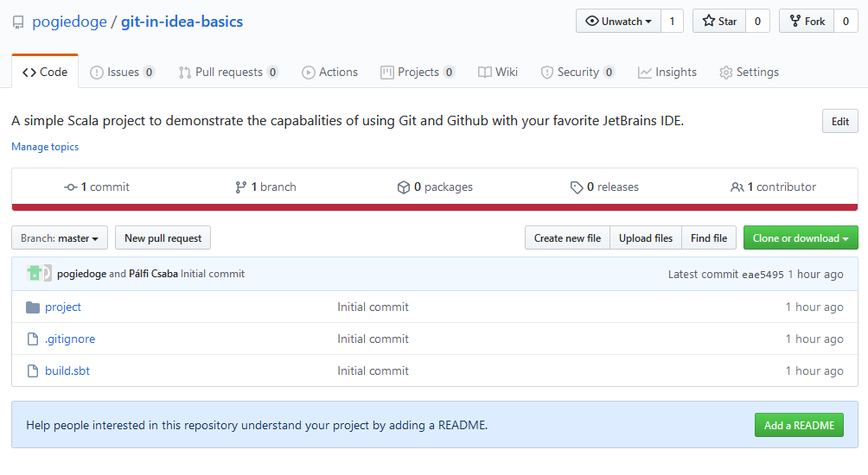Click the build.sbt file icon
Image resolution: width=868 pixels, height=475 pixels.
click(33, 371)
